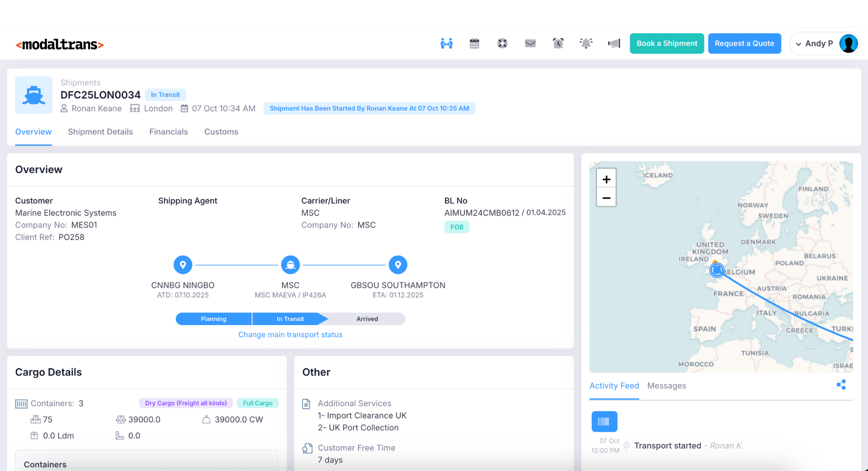Click the MSC MAEVA vessel marker icon
Image resolution: width=868 pixels, height=471 pixels.
tap(290, 265)
